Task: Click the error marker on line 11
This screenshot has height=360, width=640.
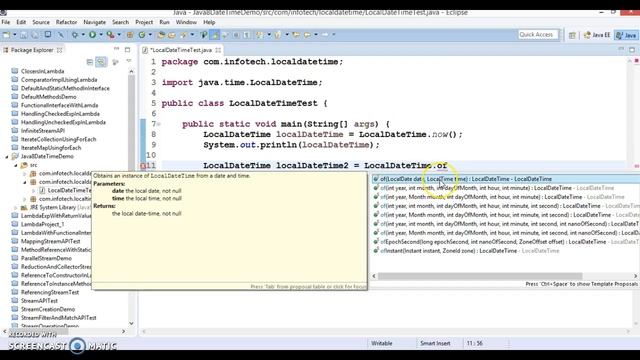Action: (x=143, y=166)
